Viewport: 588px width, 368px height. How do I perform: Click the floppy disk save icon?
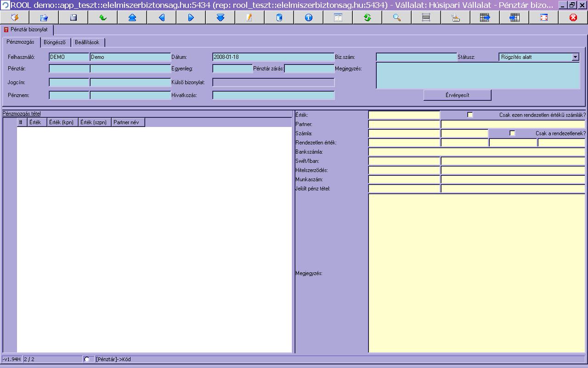click(x=73, y=17)
